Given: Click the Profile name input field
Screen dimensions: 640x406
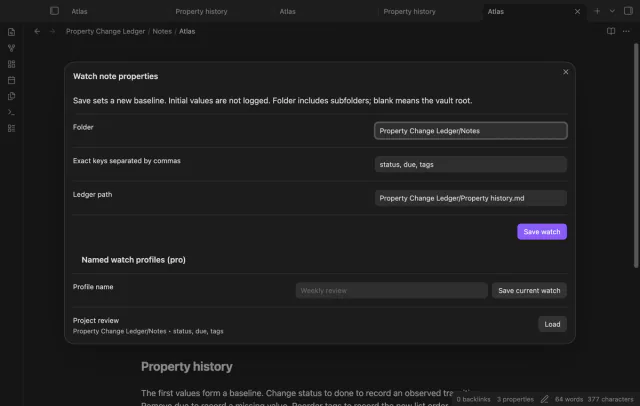Looking at the screenshot, I should [x=391, y=291].
